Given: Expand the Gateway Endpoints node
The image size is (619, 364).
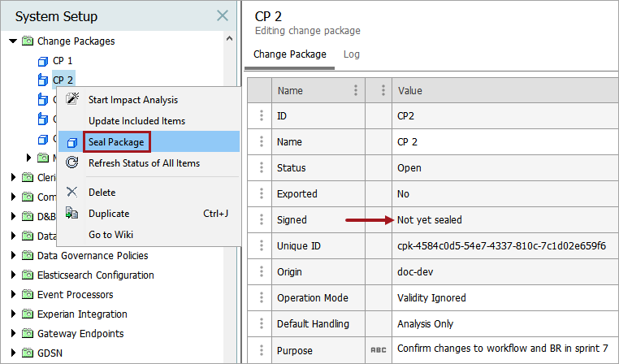Looking at the screenshot, I should click(13, 334).
